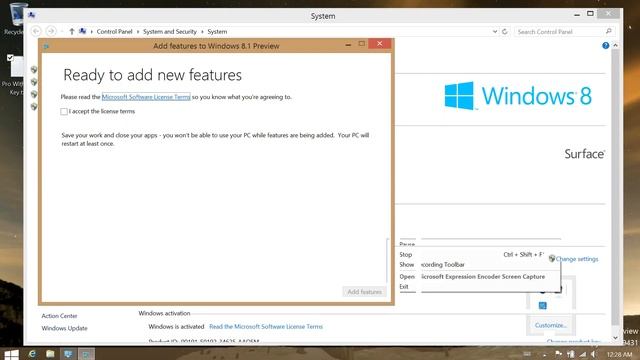Open help with the blue question mark icon
The width and height of the screenshot is (640, 360).
[x=605, y=46]
